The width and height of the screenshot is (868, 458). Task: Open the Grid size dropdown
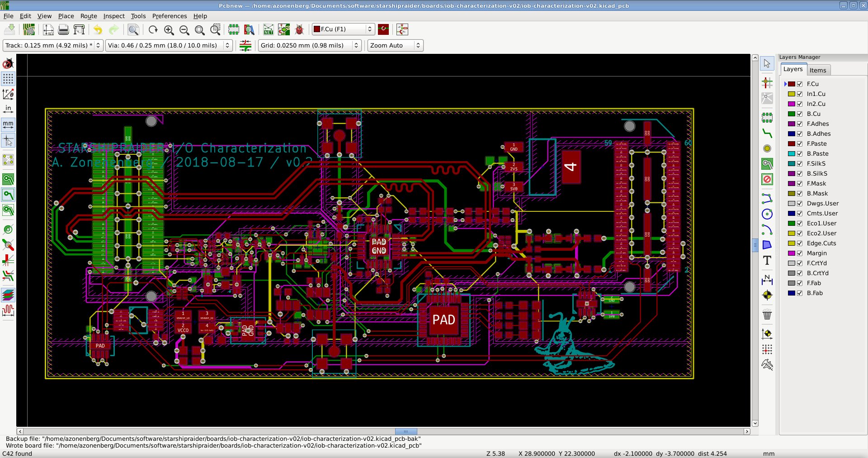310,45
